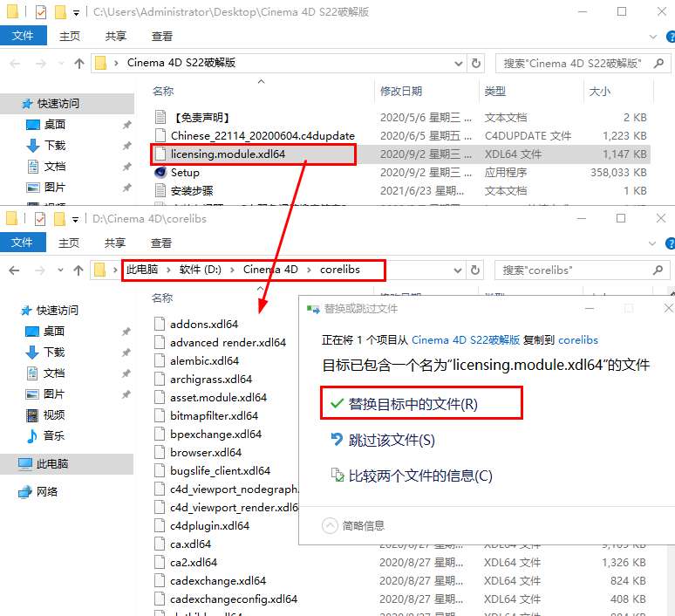Click 软件 (D:) breadcrumb in corelibs window
This screenshot has height=616, width=675.
pos(201,270)
